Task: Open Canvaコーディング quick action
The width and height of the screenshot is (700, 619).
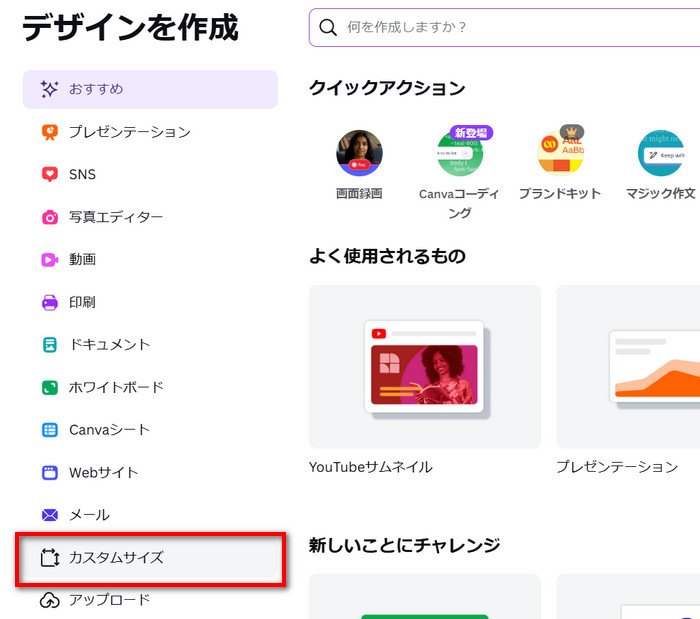Action: click(460, 153)
